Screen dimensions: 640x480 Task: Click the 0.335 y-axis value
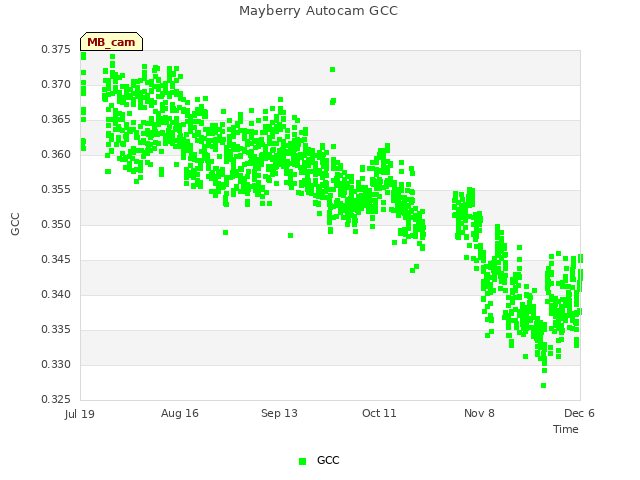pyautogui.click(x=56, y=329)
